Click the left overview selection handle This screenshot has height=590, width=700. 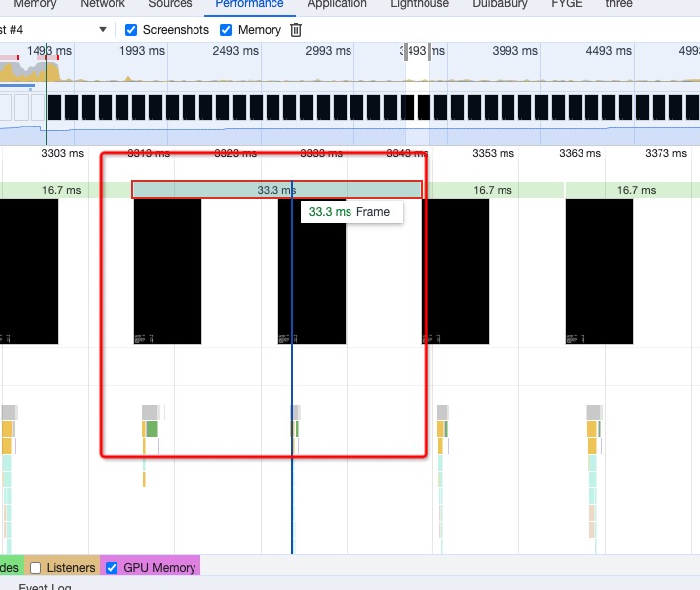(x=406, y=52)
